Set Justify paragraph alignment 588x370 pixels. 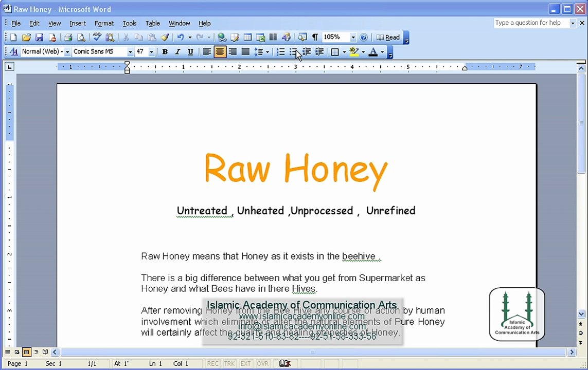[x=245, y=52]
